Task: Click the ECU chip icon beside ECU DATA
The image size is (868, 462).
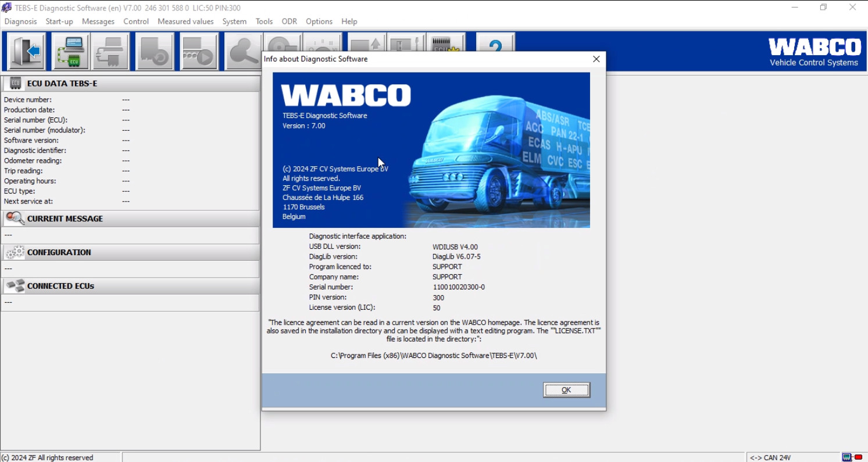Action: (x=16, y=84)
